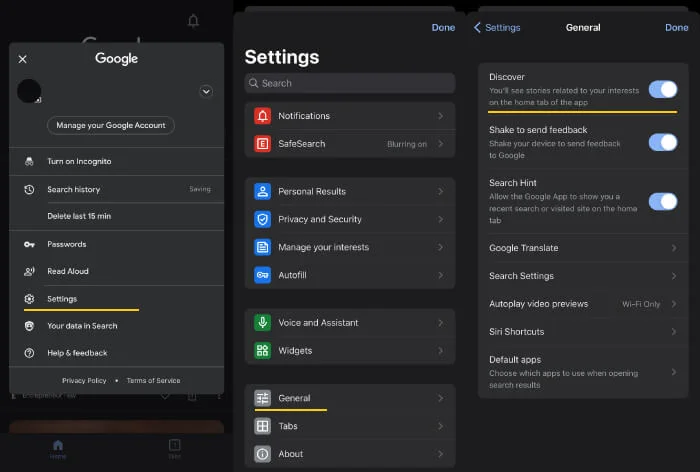
Task: Click the Turn on incognito icon
Action: click(x=29, y=162)
